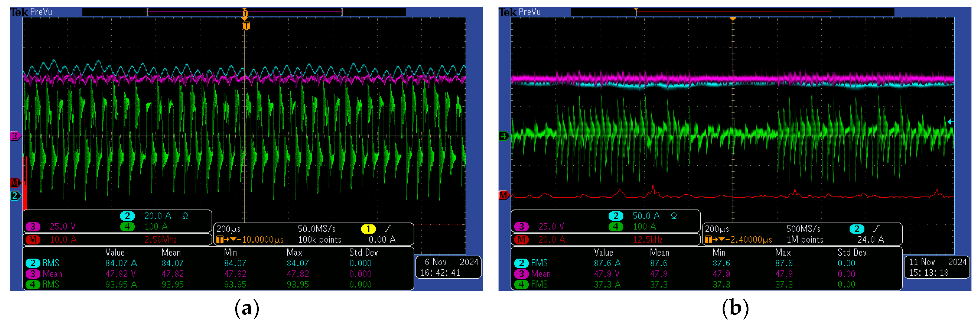
Task: Click channel 2 badge showing 20.0 A
Action: (x=128, y=216)
